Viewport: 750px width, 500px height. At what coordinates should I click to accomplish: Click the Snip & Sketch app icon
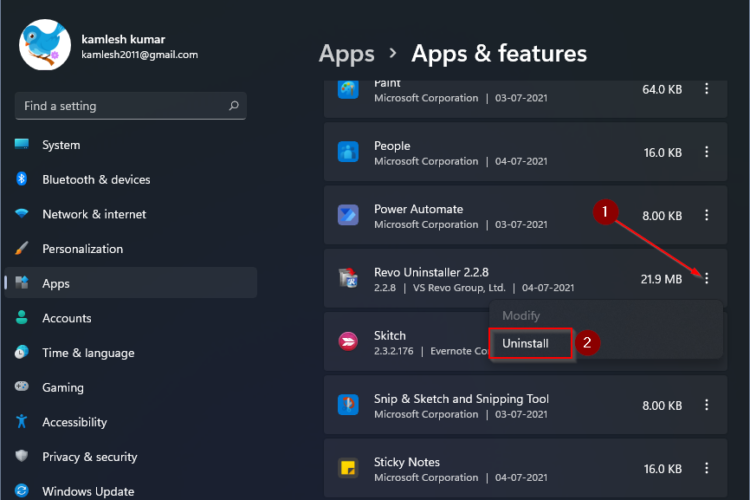click(349, 406)
